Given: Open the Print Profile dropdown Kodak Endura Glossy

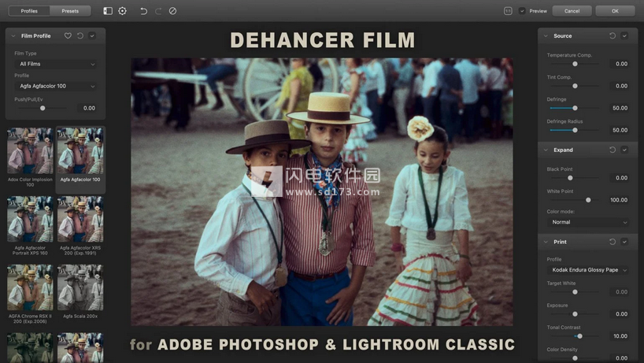Looking at the screenshot, I should coord(588,270).
